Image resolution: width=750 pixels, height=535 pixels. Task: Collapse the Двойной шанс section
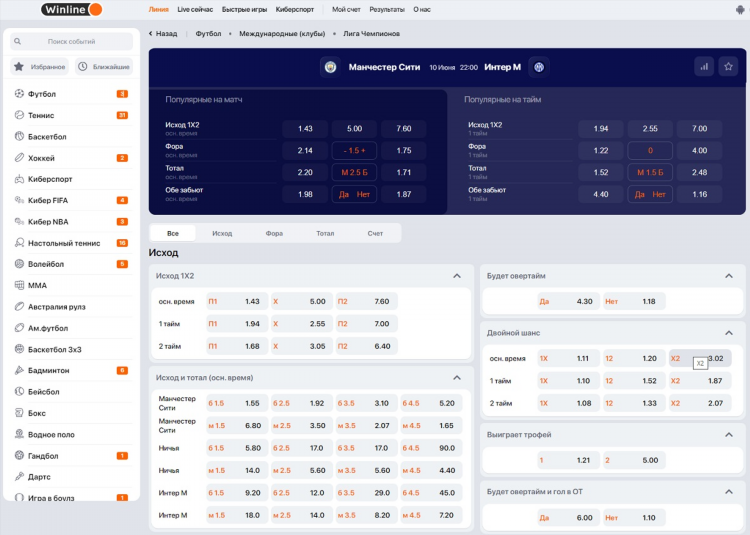click(x=729, y=333)
